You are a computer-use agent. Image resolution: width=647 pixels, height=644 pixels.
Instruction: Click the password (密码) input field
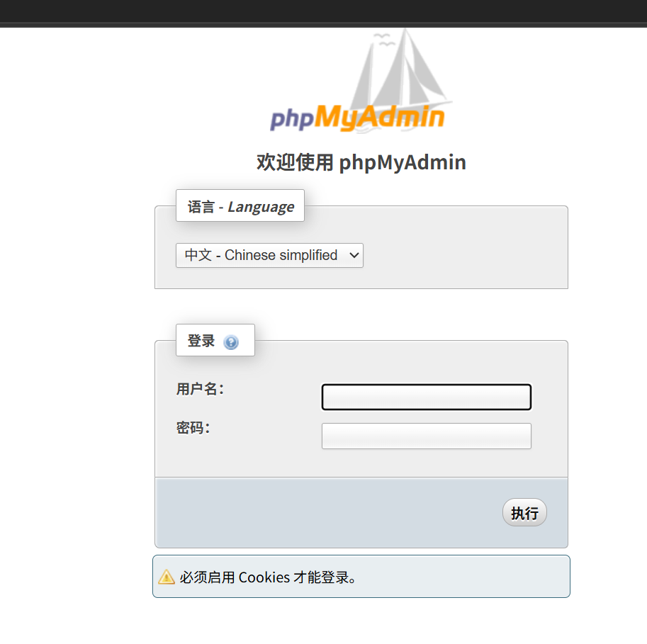426,436
